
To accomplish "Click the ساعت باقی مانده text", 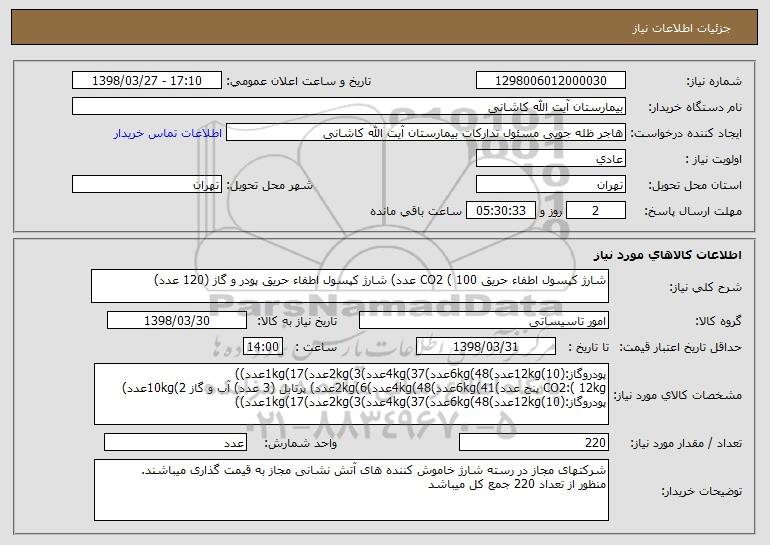I will coord(415,211).
